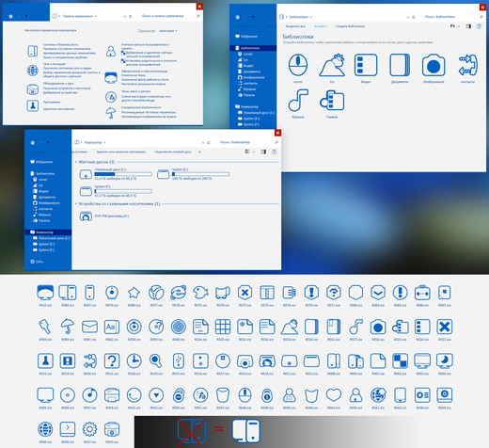This screenshot has width=489, height=448.
Task: Select Библиотеки in the Libraries window sidebar
Action: (250, 48)
